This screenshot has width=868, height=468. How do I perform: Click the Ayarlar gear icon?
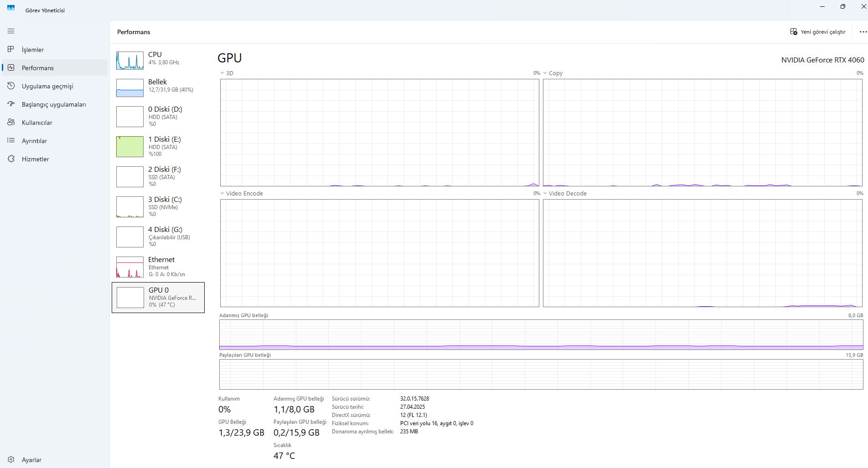[11, 459]
